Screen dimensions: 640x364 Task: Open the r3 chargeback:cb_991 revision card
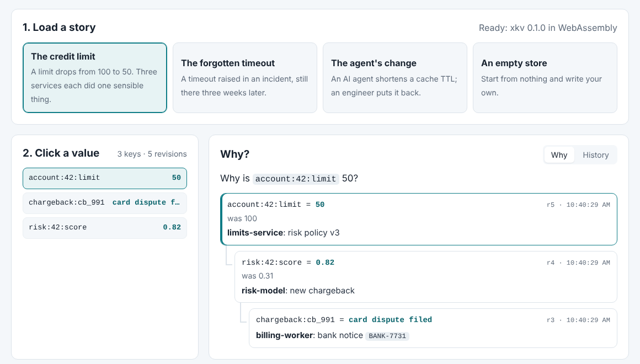[x=433, y=328]
